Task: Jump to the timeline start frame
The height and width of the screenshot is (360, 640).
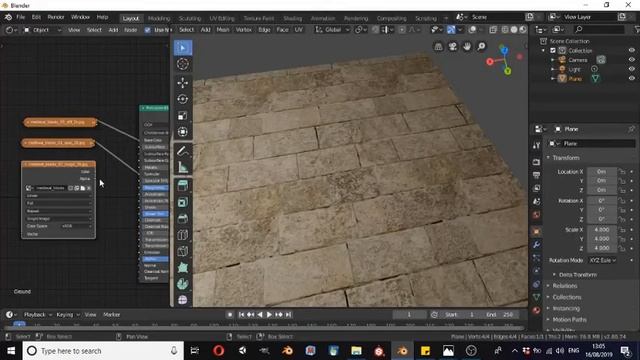Action: click(x=241, y=315)
